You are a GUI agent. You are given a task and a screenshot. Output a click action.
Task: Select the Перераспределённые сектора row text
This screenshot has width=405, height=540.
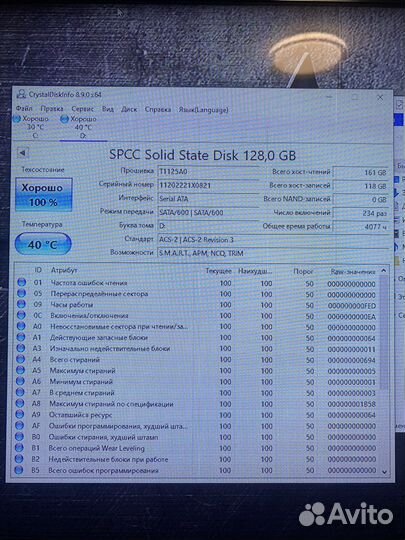[99, 294]
